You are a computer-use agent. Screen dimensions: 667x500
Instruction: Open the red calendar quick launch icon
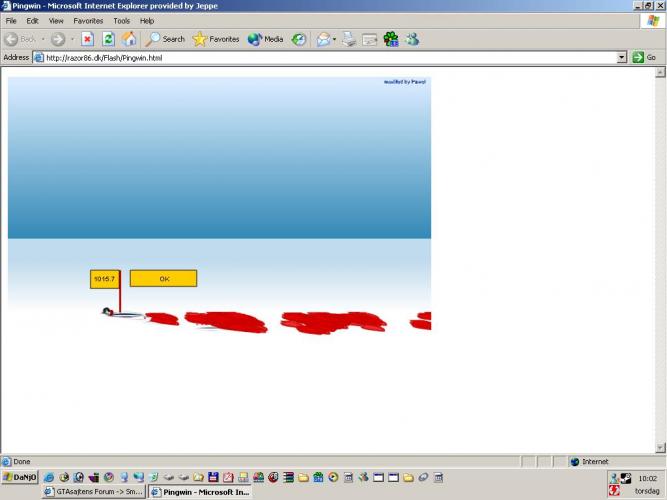(228, 477)
